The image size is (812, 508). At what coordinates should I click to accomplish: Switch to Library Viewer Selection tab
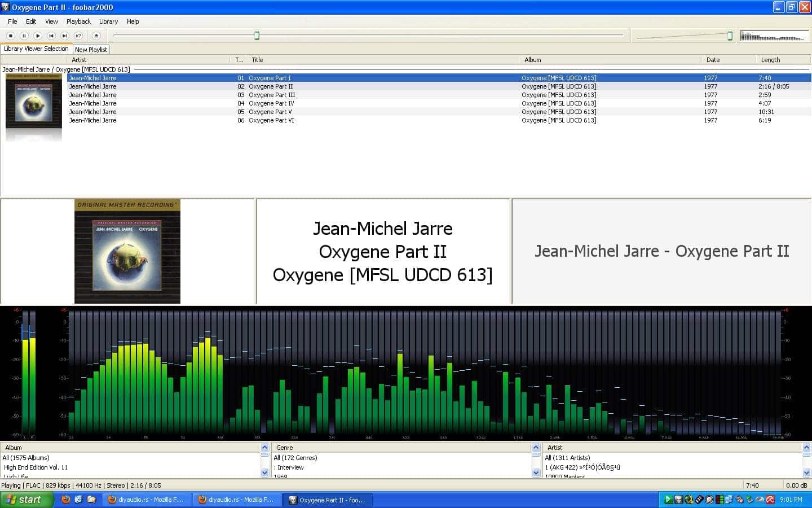[36, 49]
